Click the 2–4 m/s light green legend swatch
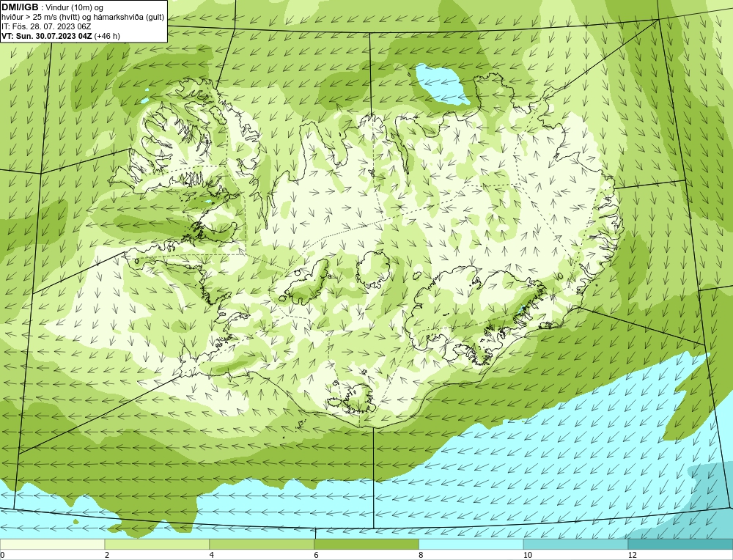This screenshot has height=560, width=733. pyautogui.click(x=157, y=545)
